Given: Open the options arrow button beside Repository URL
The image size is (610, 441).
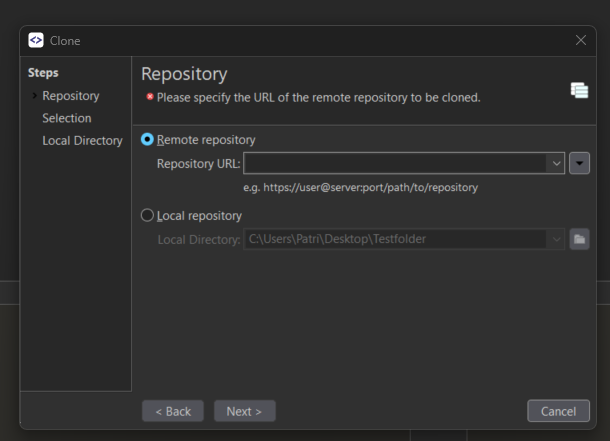Looking at the screenshot, I should 579,163.
